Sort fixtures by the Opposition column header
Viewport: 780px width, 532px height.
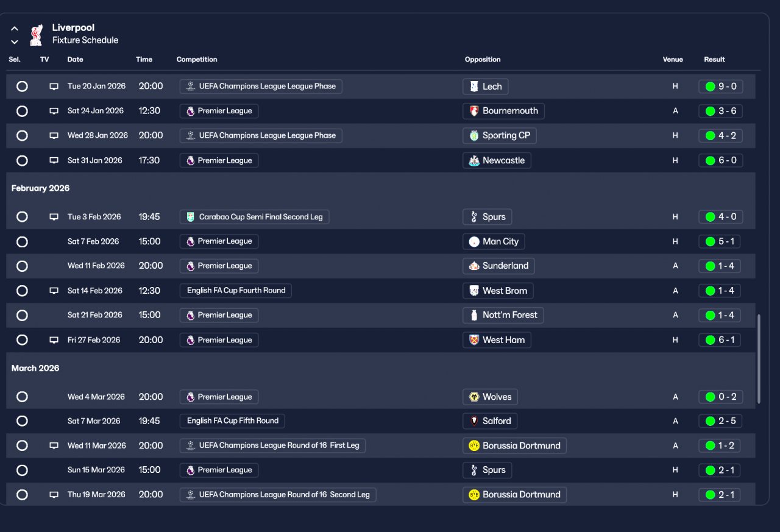click(x=483, y=60)
